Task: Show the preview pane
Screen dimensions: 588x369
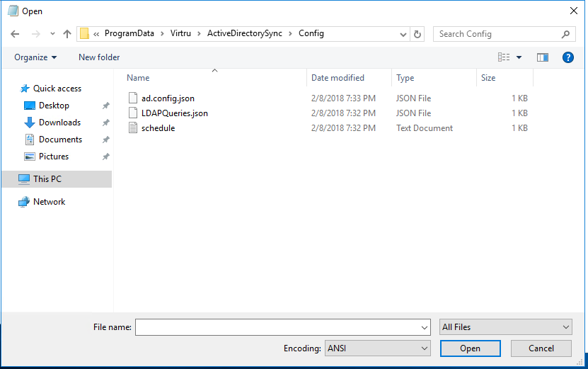Action: pyautogui.click(x=542, y=57)
